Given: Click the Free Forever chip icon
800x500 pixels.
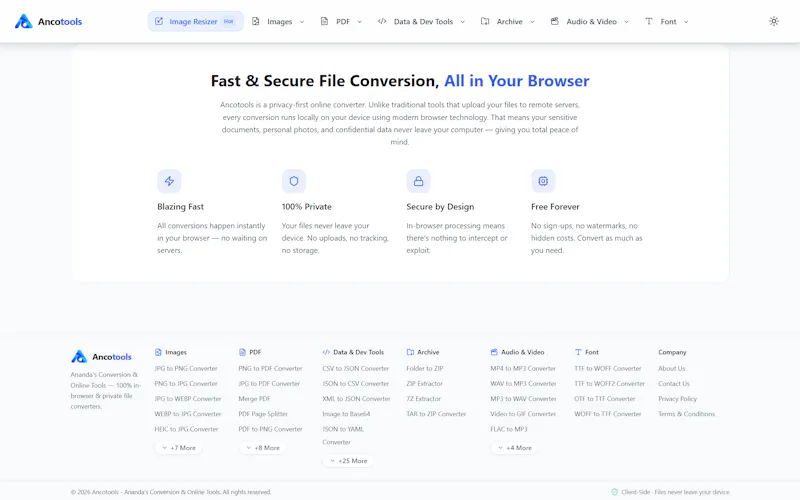Looking at the screenshot, I should pyautogui.click(x=543, y=181).
